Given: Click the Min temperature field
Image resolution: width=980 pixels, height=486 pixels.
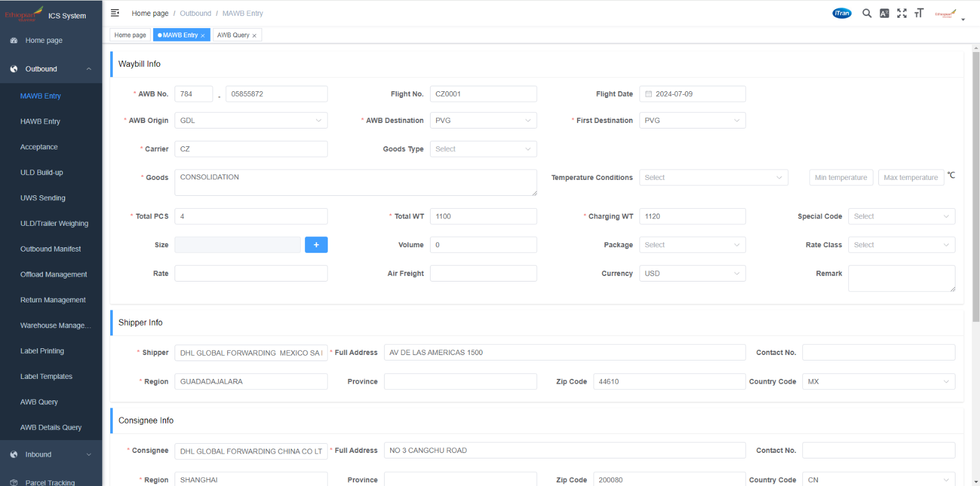Looking at the screenshot, I should click(x=841, y=178).
